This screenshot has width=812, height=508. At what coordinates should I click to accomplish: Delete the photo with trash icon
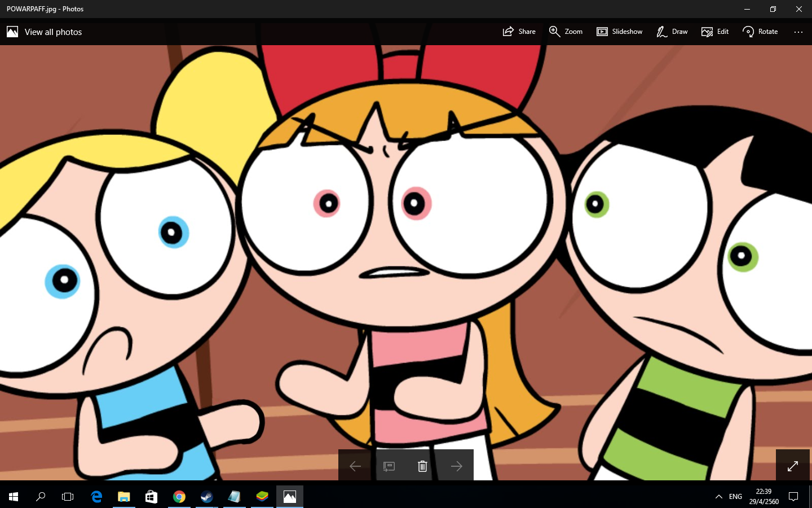[422, 466]
